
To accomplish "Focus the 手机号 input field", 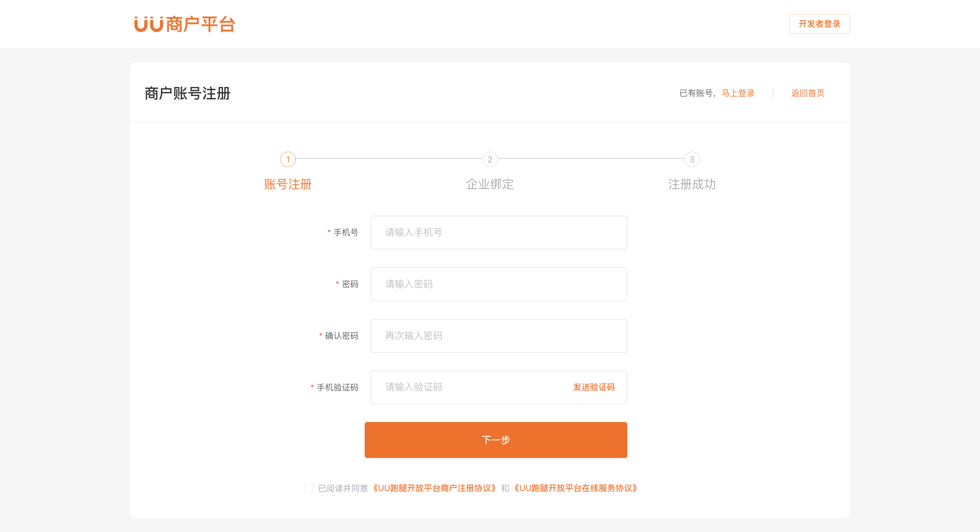I will click(498, 232).
